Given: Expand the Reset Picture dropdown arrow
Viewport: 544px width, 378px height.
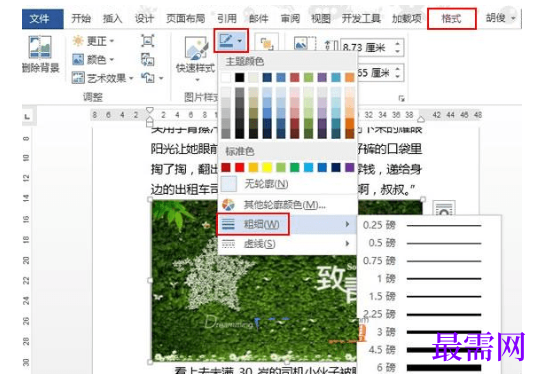Looking at the screenshot, I should click(x=161, y=78).
